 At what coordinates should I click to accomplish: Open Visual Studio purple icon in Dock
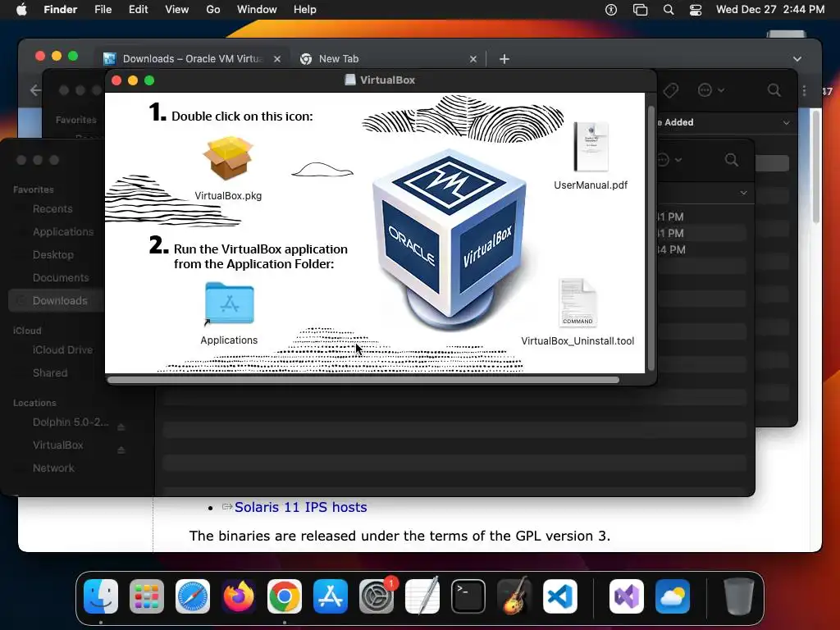627,596
